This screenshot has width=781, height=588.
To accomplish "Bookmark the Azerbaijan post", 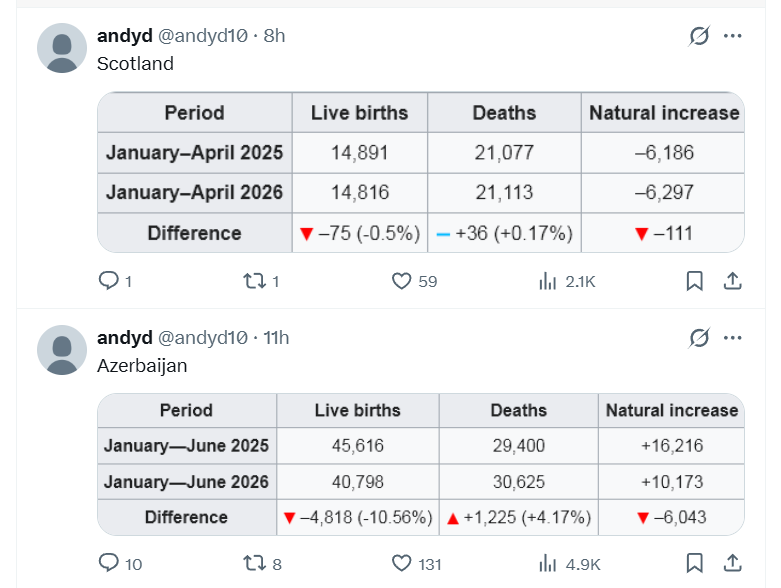I will pyautogui.click(x=694, y=564).
